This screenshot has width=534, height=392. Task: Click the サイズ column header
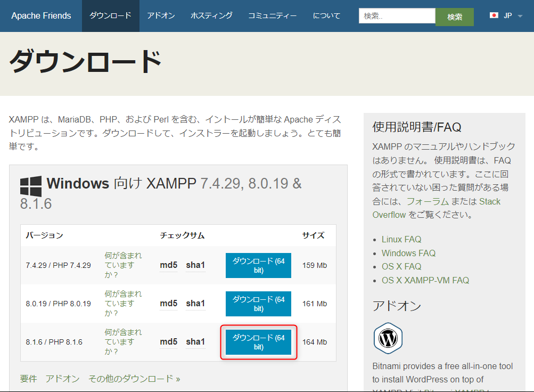point(313,235)
